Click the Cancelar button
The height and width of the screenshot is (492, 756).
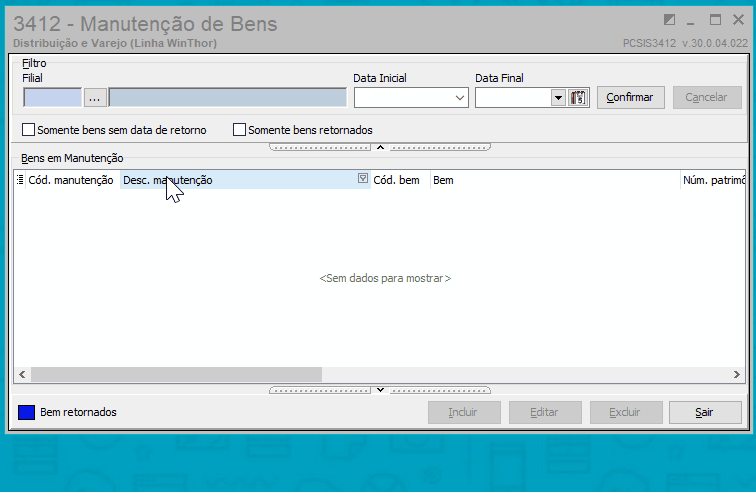click(x=707, y=97)
